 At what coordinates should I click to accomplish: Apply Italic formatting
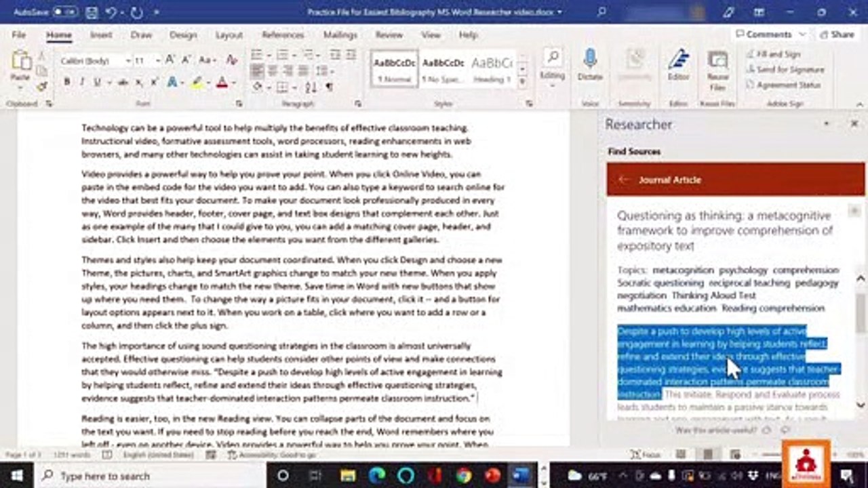pos(82,82)
